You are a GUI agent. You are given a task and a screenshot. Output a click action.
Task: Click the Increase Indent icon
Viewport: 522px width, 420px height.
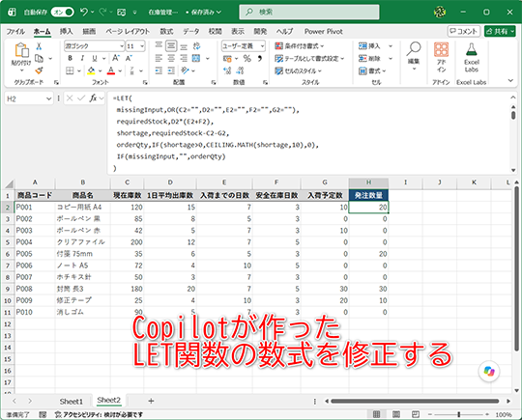(171, 70)
